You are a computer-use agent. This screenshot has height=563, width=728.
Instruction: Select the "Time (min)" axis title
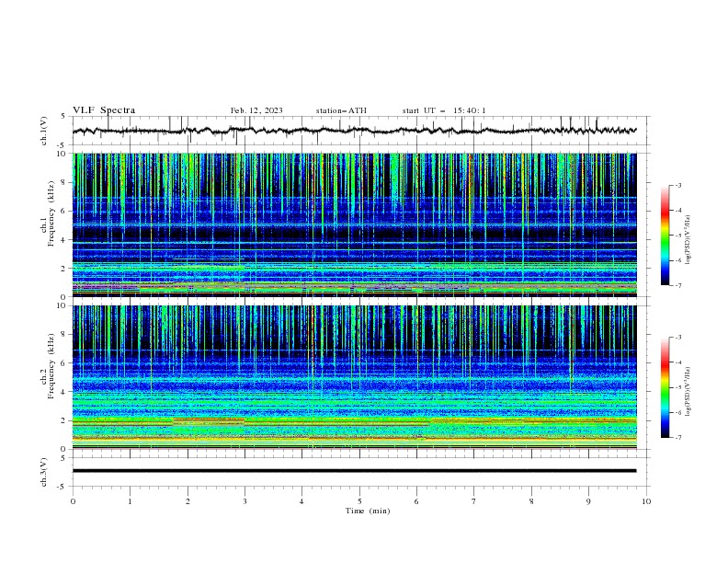click(x=368, y=511)
